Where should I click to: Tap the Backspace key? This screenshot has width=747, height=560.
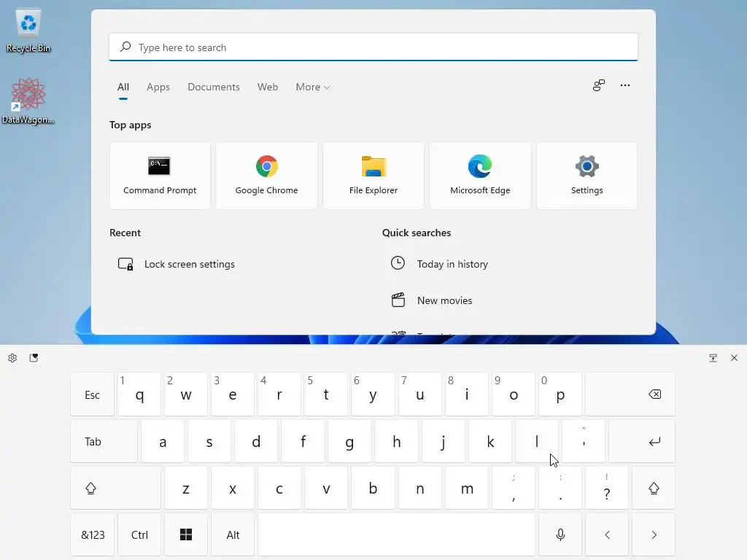tap(630, 394)
